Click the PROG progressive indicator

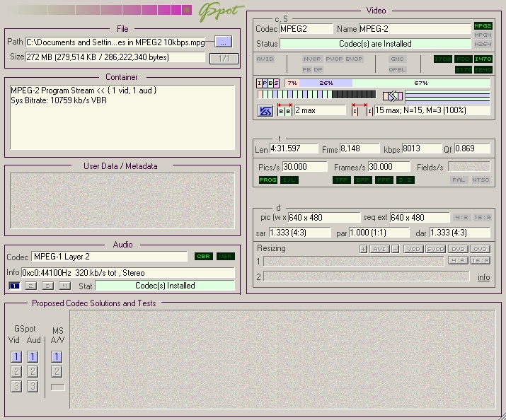(x=268, y=180)
